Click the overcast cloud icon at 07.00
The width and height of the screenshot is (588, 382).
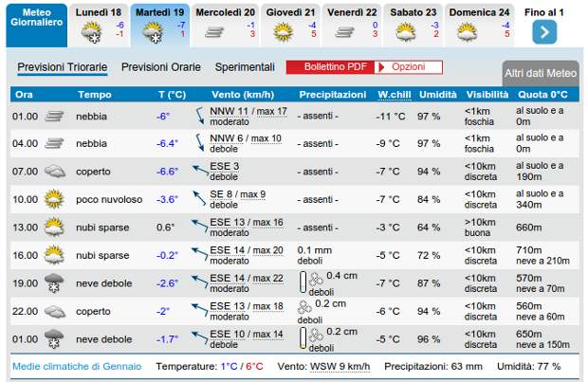(x=55, y=172)
